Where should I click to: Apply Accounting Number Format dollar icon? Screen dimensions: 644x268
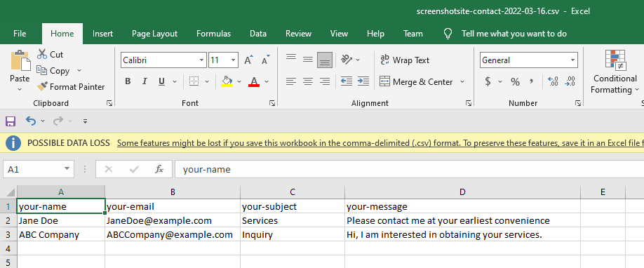488,81
